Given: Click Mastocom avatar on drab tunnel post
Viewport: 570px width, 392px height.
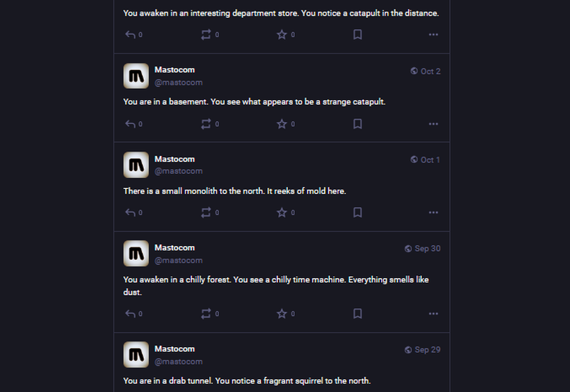Looking at the screenshot, I should coord(136,354).
